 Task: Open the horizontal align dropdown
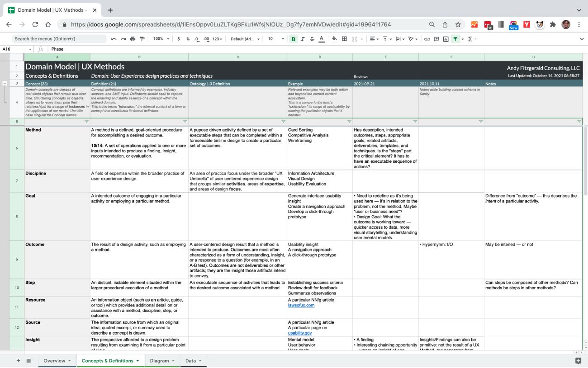pos(374,39)
